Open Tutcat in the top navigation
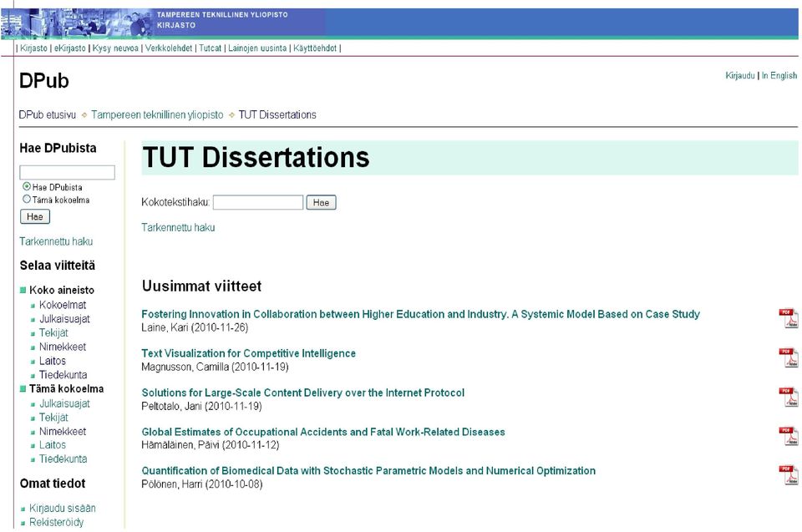This screenshot has height=532, width=802. click(x=211, y=48)
